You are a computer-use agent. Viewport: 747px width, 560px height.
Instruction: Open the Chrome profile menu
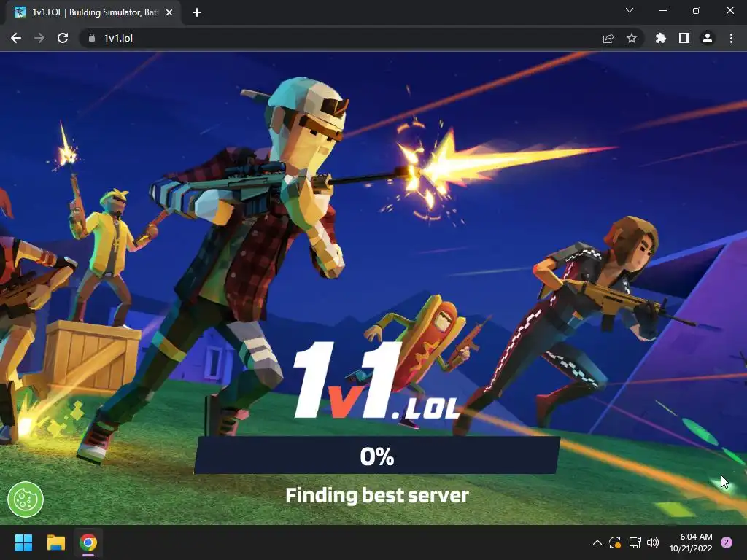(708, 38)
